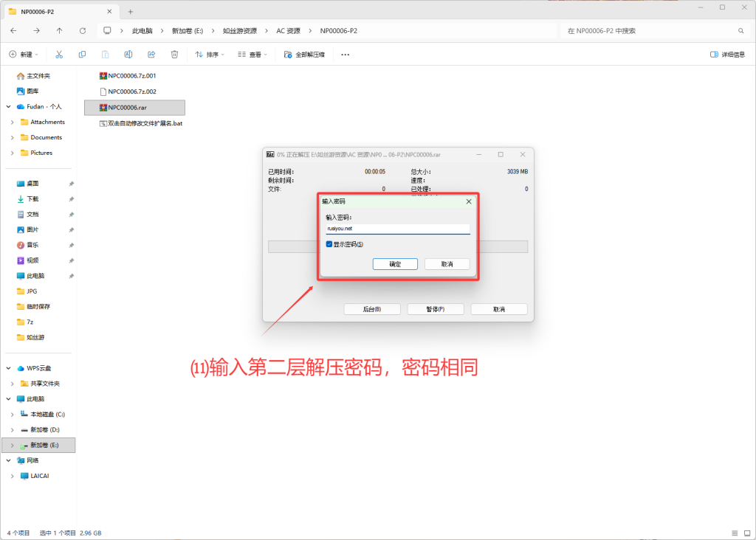This screenshot has width=756, height=540.
Task: Click the Rename icon in toolbar
Action: 128,55
